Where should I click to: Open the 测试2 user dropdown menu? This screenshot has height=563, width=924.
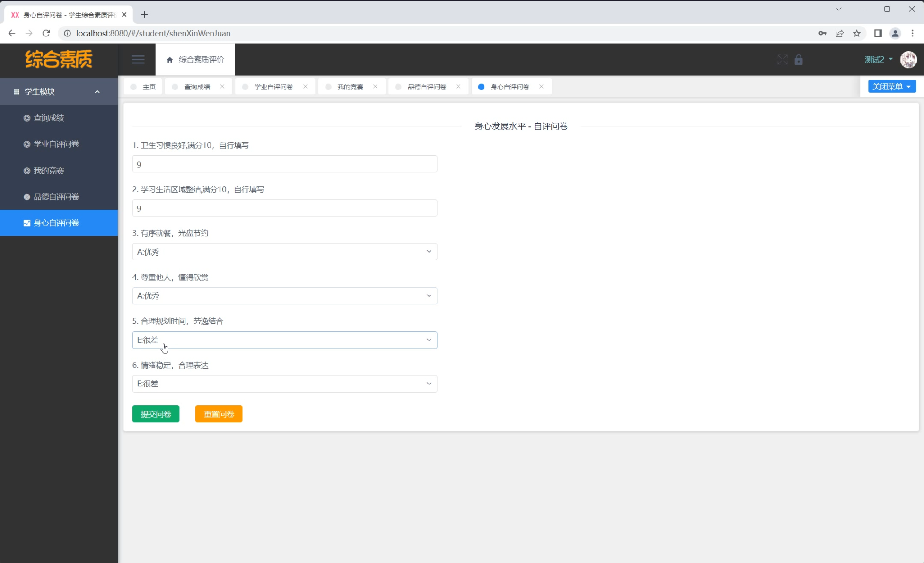878,60
